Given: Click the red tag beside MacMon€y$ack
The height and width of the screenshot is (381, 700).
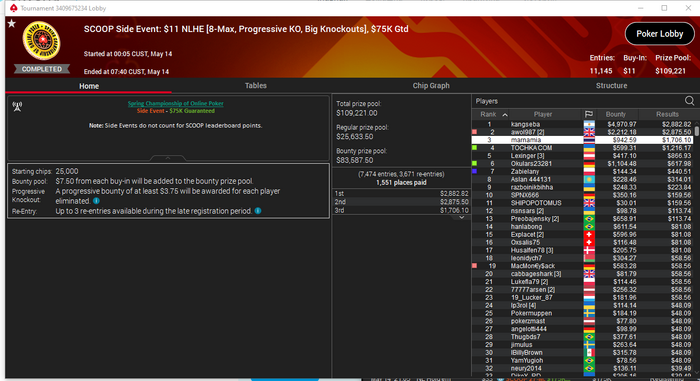Looking at the screenshot, I should [x=475, y=266].
